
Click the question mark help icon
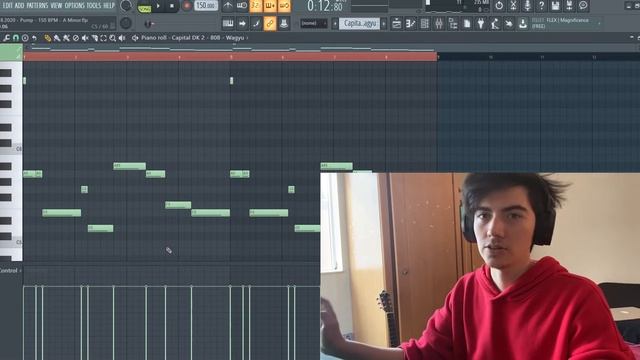(x=541, y=6)
